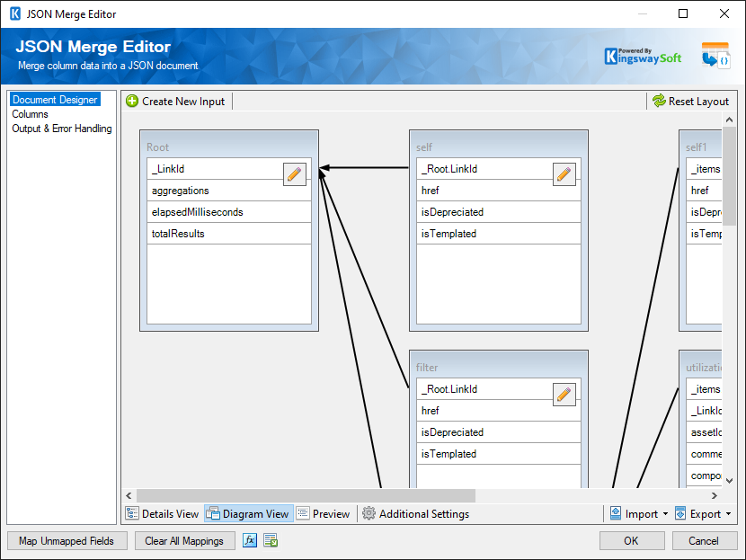
Task: Click the Map Unmapped Fields button
Action: pyautogui.click(x=67, y=540)
